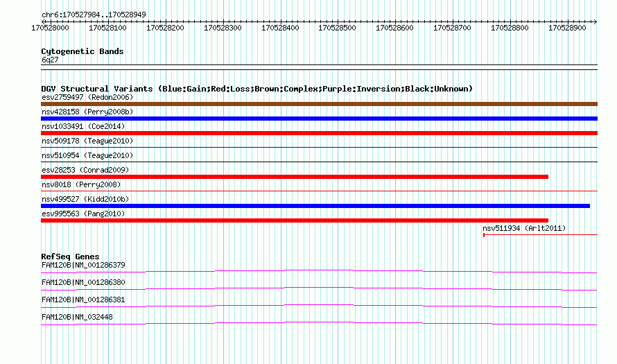
Task: Click ruler tick label 170528400
Action: point(280,28)
